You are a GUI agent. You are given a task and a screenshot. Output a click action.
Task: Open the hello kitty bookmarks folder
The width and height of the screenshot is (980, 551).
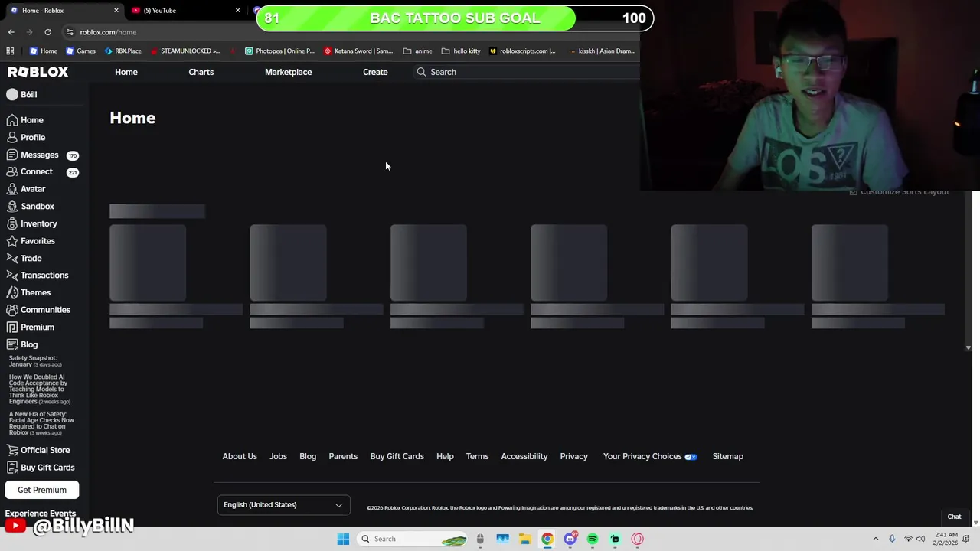pos(461,51)
